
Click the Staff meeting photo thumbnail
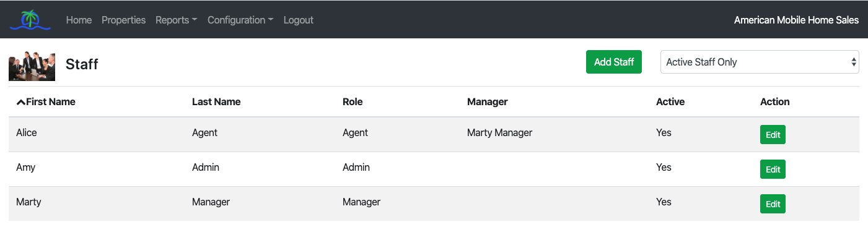[x=32, y=64]
